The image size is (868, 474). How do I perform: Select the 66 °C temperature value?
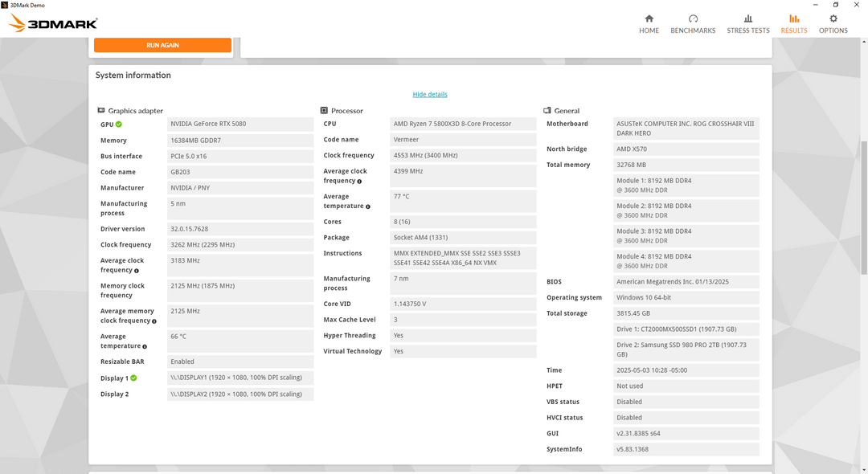tap(240, 341)
